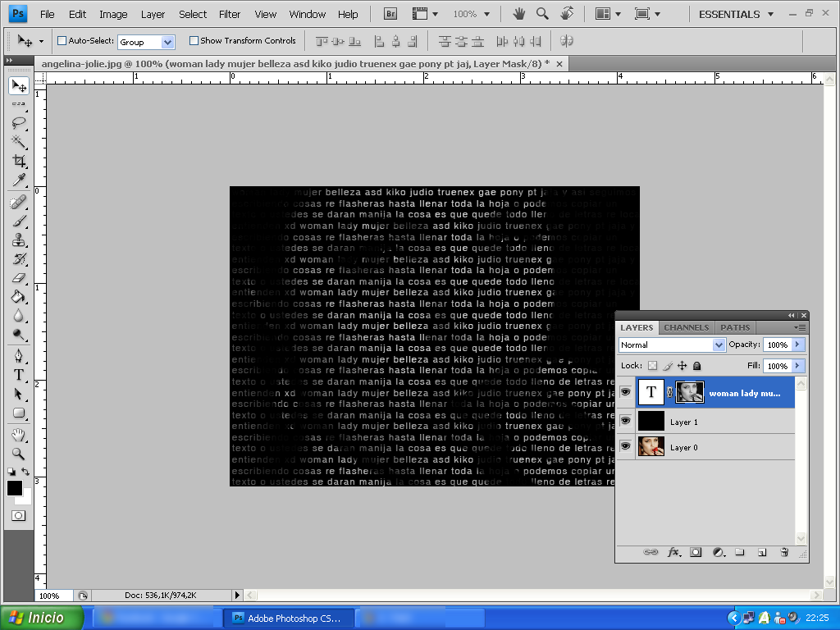This screenshot has height=630, width=840.
Task: Open the foreground color swatch picker
Action: click(13, 489)
